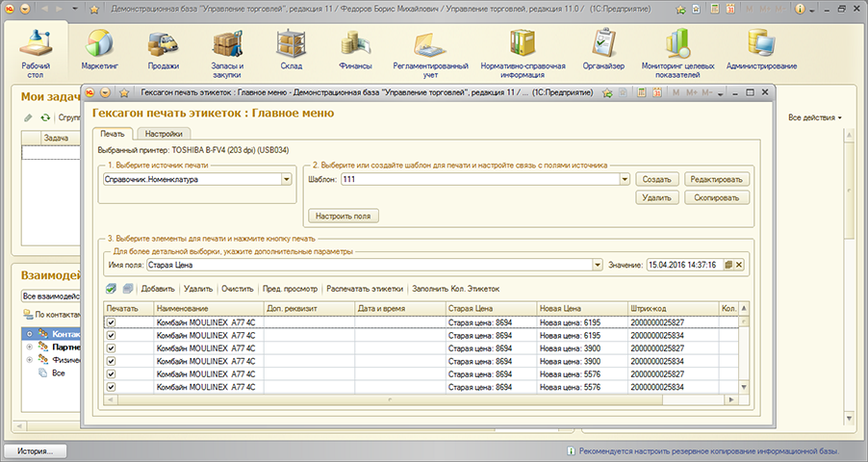Click the check all rows icon
868x462 pixels.
pyautogui.click(x=111, y=288)
